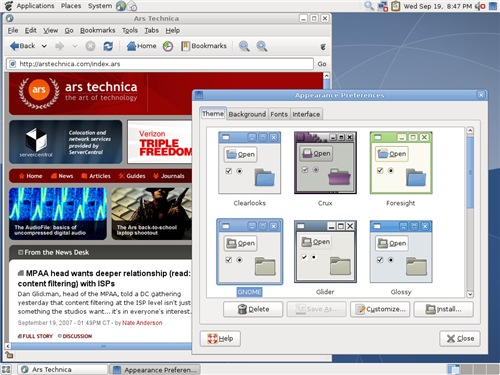Click the volume speaker icon in panel
Image resolution: width=500 pixels, height=375 pixels.
480,6
